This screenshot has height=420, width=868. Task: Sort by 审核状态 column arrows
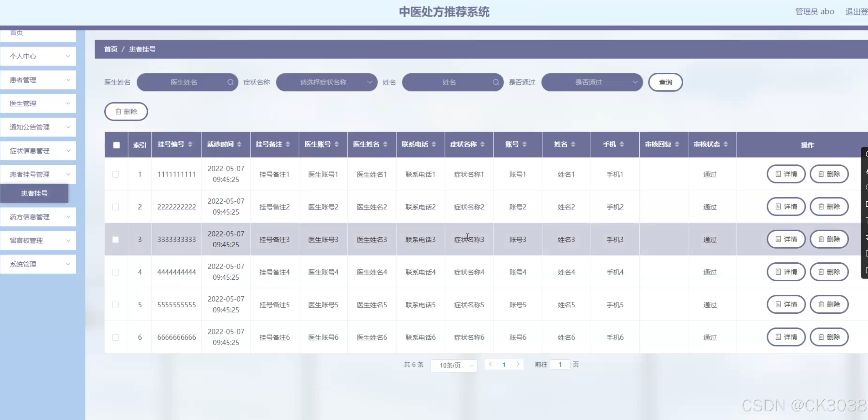coord(725,144)
